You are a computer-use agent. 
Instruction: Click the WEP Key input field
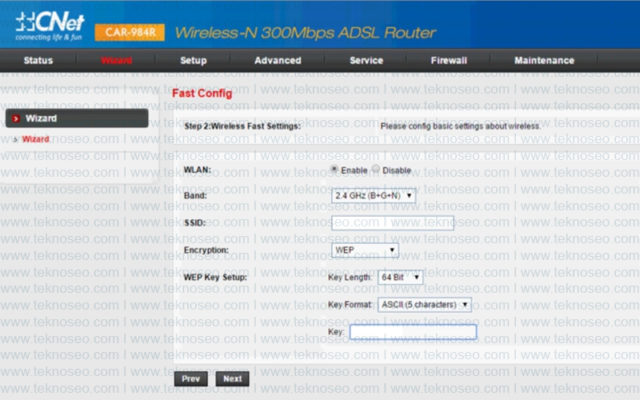click(413, 332)
